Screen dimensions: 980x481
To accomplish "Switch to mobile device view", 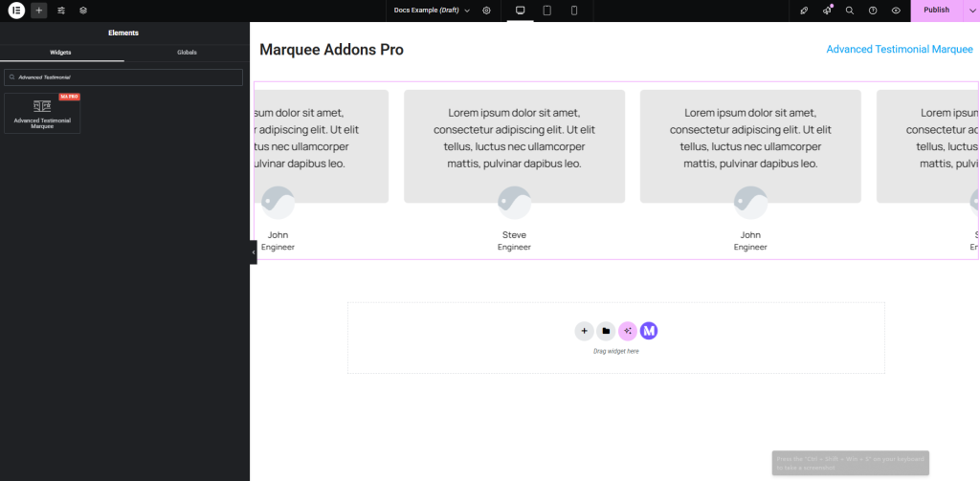I will click(574, 11).
